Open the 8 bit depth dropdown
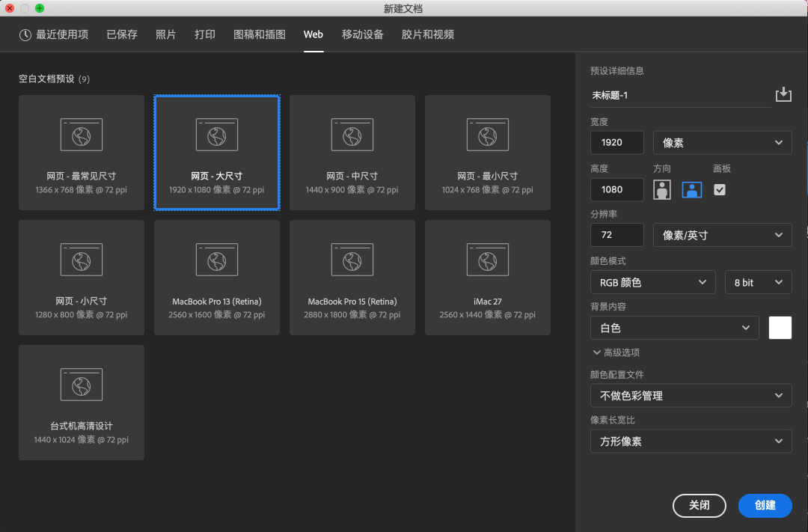The image size is (808, 532). pos(758,282)
